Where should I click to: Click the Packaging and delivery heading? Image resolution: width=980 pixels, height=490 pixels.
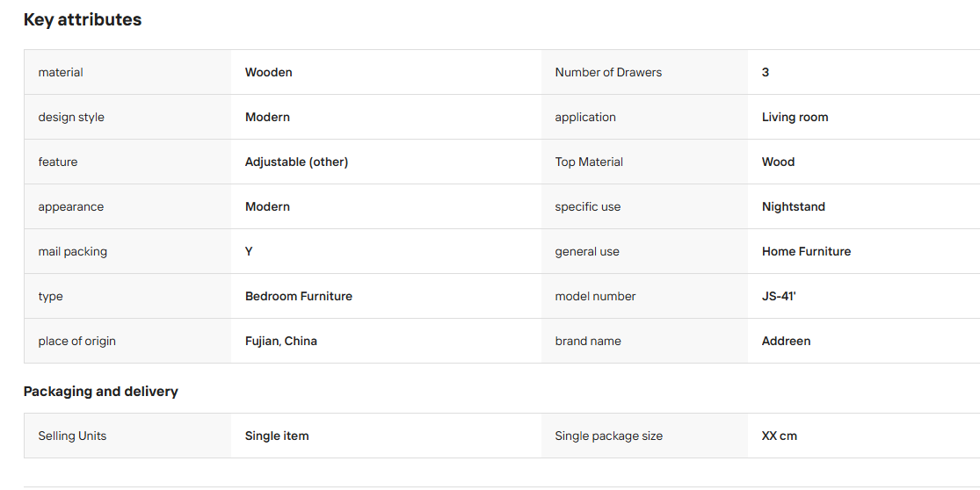(100, 392)
